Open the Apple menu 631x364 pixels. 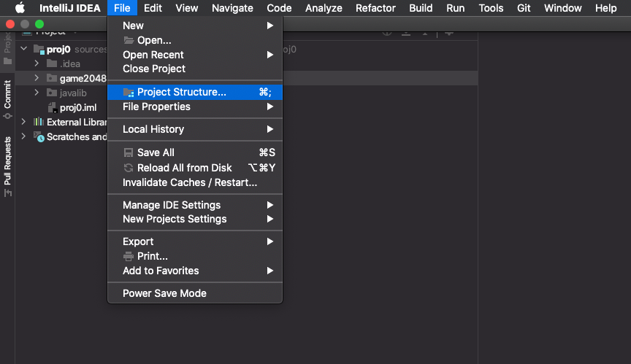[x=20, y=8]
